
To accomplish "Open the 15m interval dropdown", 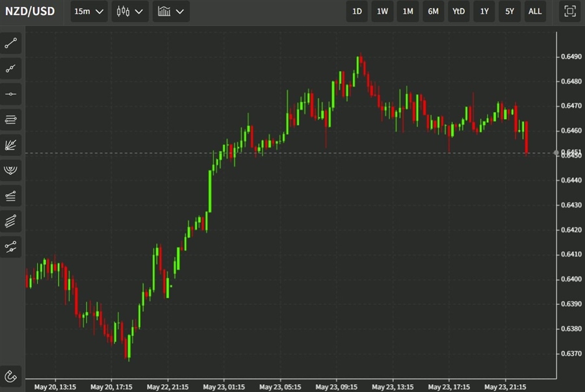I will [89, 11].
